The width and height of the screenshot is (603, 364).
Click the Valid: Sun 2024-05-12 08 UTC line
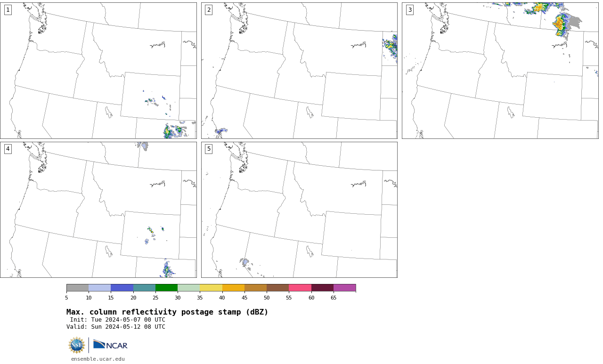coord(116,327)
